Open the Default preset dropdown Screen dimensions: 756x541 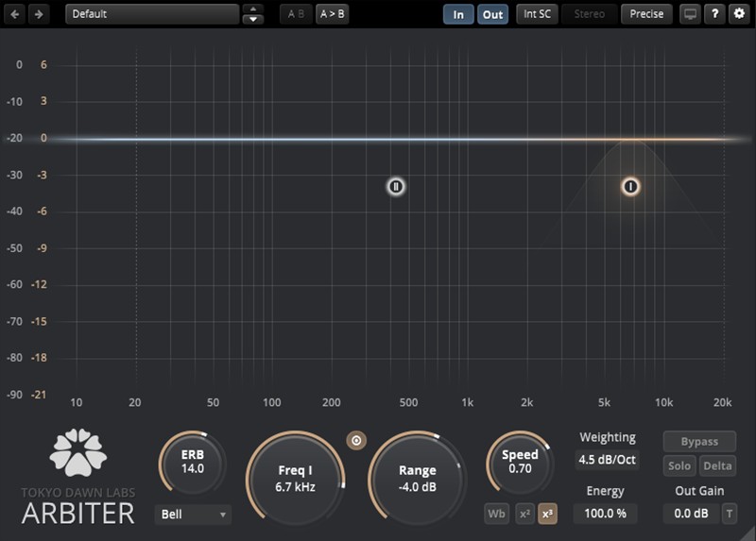pos(152,14)
